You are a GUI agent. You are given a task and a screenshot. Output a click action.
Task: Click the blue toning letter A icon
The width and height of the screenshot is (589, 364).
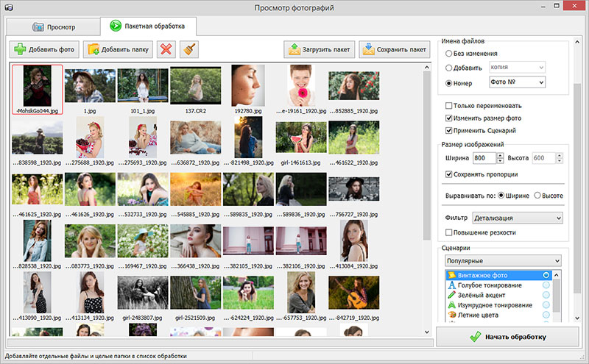452,285
